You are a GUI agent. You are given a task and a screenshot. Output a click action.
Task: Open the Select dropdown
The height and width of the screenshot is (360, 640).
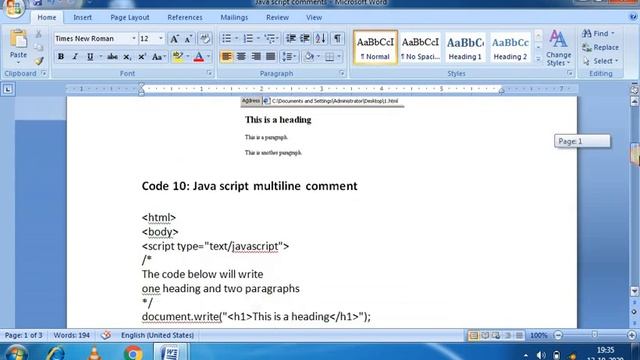click(600, 61)
